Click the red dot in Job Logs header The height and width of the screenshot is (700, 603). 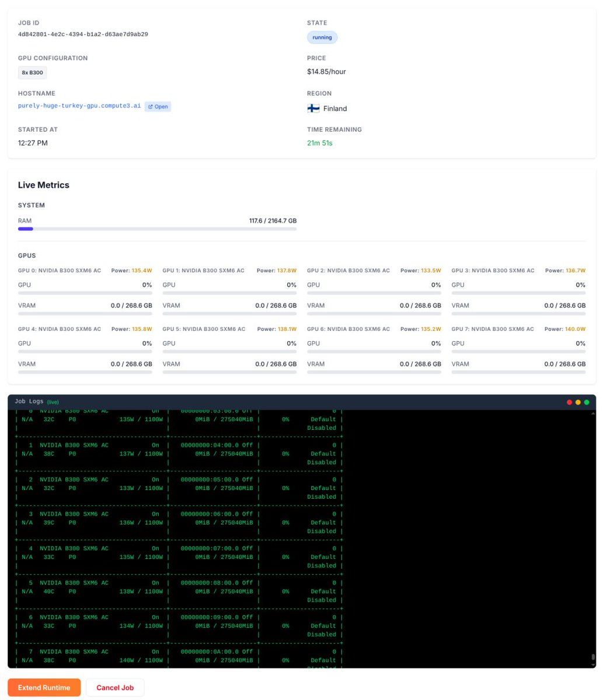(x=570, y=402)
